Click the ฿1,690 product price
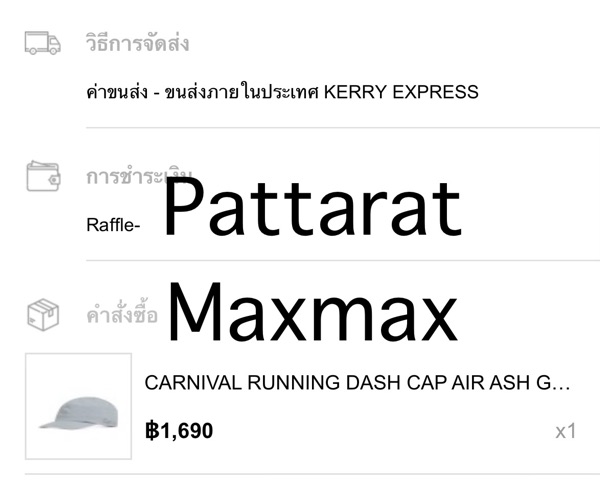Screen dimensions: 600x497 [179, 432]
